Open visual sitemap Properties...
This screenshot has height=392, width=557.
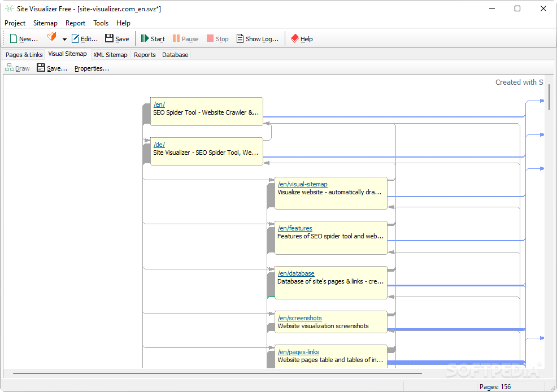click(x=92, y=68)
